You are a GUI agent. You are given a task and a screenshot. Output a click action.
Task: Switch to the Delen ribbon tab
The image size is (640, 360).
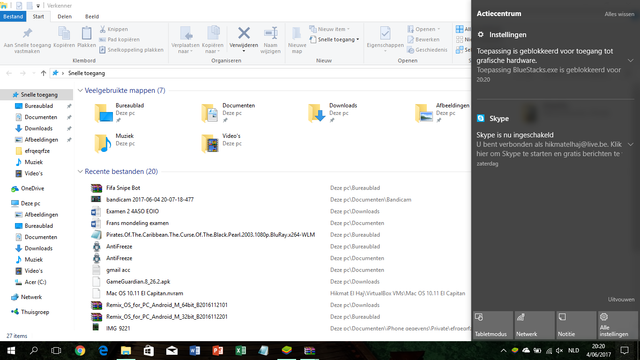tap(64, 16)
